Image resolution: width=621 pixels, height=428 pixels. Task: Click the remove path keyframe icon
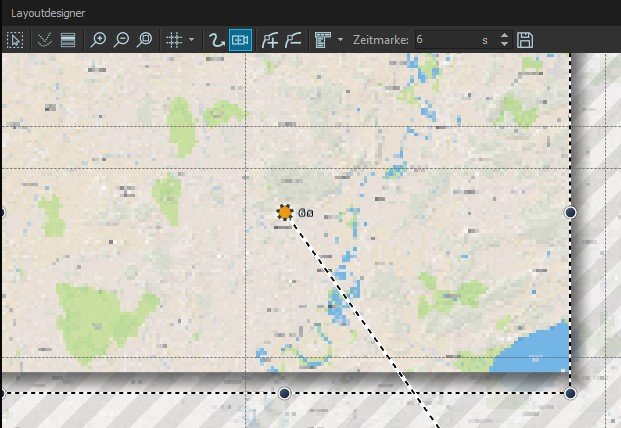tap(294, 40)
